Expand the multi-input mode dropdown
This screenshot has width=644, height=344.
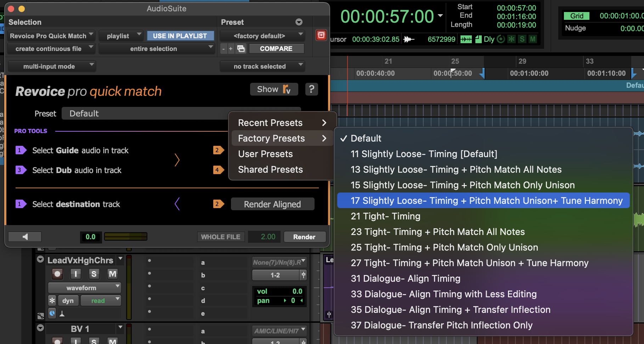[x=52, y=66]
